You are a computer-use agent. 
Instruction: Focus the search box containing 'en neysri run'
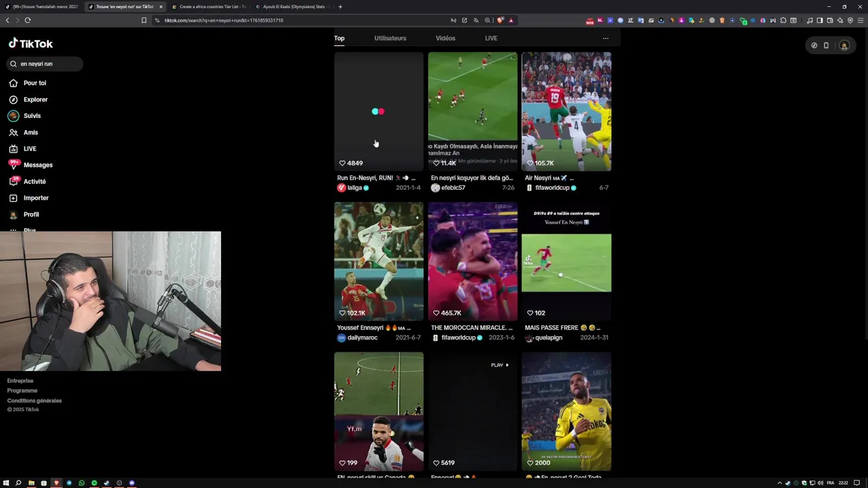pos(45,64)
